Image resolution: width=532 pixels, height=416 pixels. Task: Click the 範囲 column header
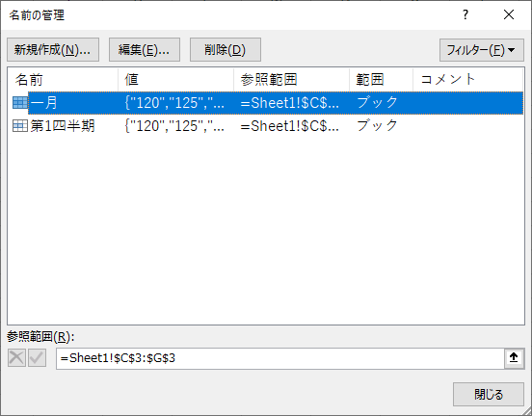coord(381,80)
